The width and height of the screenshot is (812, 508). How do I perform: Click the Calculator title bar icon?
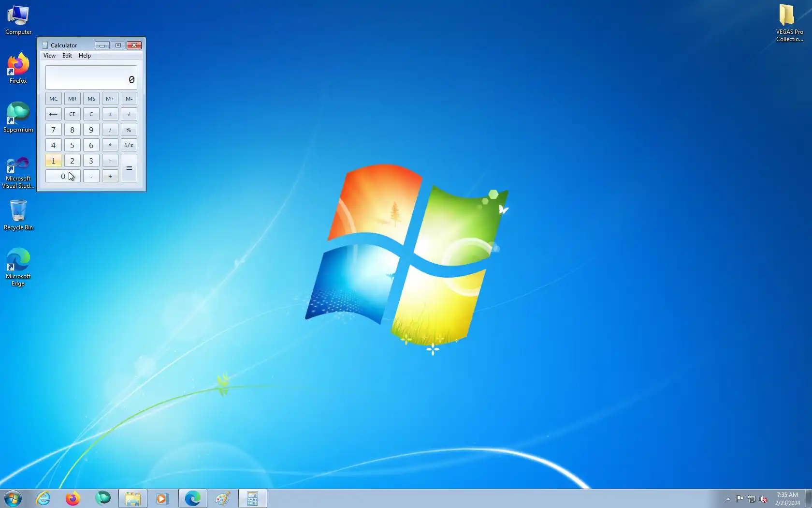coord(45,45)
